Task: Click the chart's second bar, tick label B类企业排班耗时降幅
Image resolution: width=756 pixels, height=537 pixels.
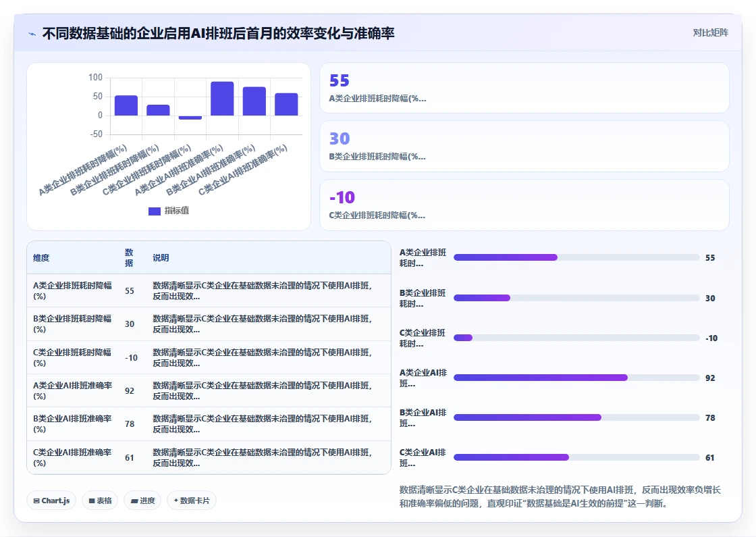Action: click(x=158, y=110)
